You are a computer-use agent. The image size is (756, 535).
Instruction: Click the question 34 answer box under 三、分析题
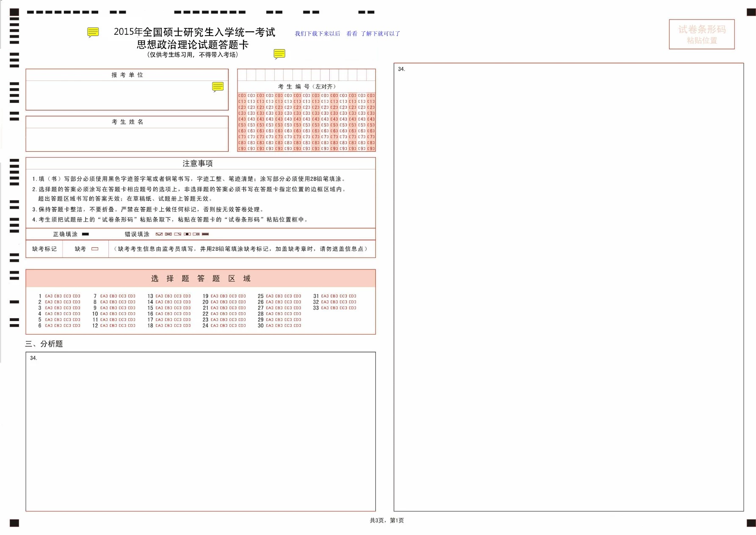[x=201, y=432]
